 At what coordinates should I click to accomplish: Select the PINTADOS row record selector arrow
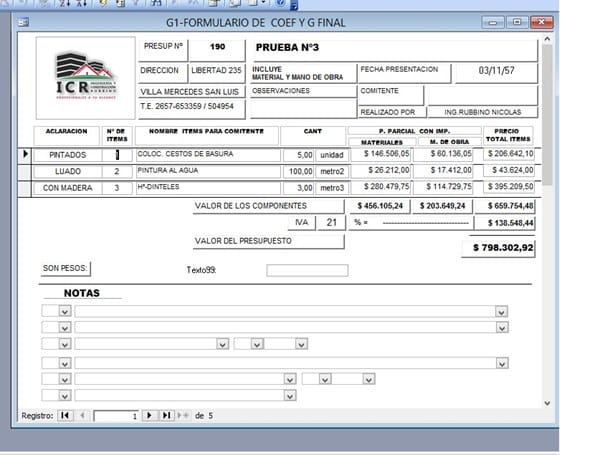26,155
